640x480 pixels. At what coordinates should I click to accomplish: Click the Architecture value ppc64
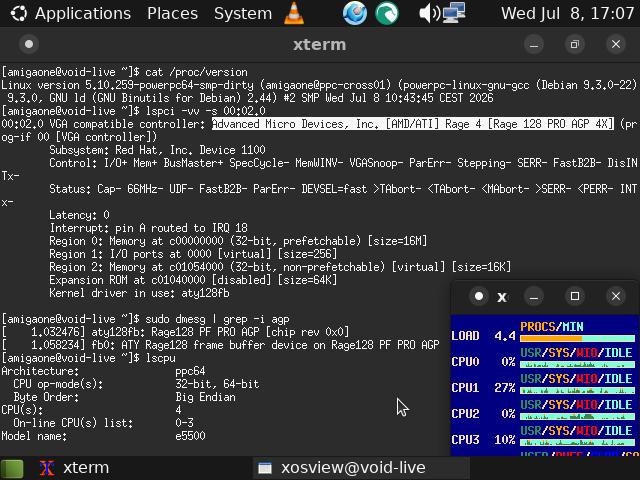190,371
